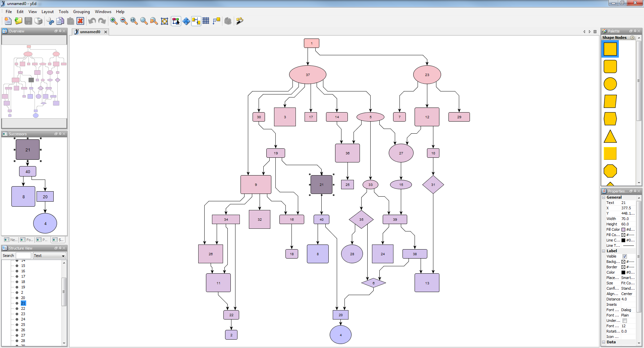Toggle the navigation mode icon
Viewport: 644px width, 348px height.
click(x=186, y=21)
